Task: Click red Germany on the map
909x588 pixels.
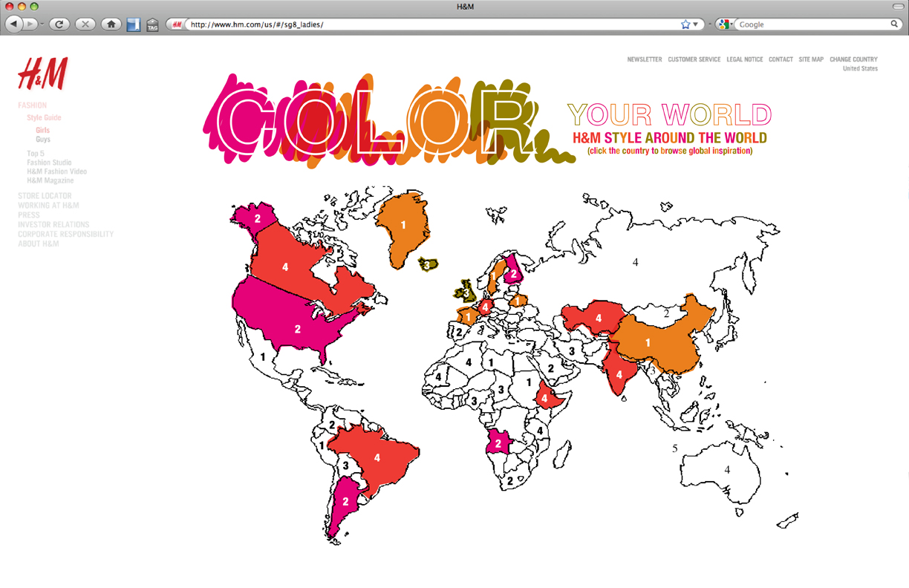Action: point(485,306)
